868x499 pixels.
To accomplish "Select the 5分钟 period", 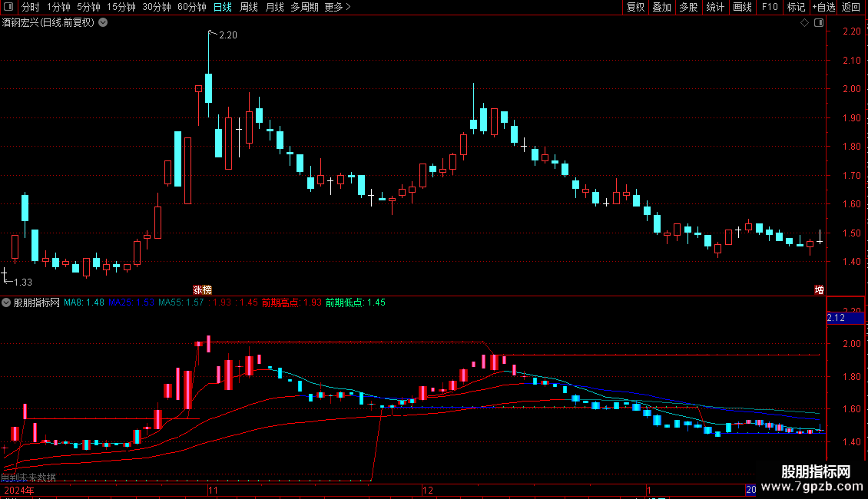I will [88, 7].
